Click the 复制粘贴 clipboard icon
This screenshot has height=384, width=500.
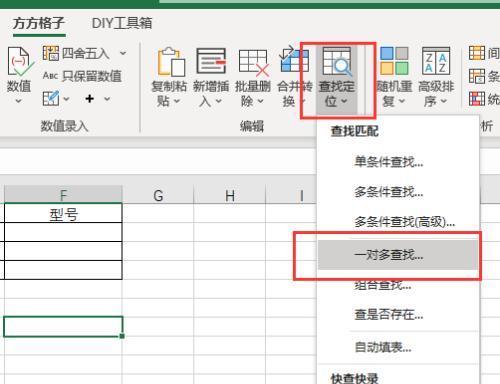tap(171, 62)
